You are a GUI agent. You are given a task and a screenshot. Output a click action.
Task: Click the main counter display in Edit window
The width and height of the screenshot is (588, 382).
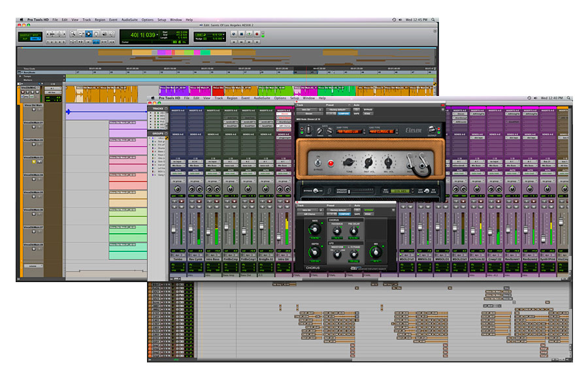point(142,35)
